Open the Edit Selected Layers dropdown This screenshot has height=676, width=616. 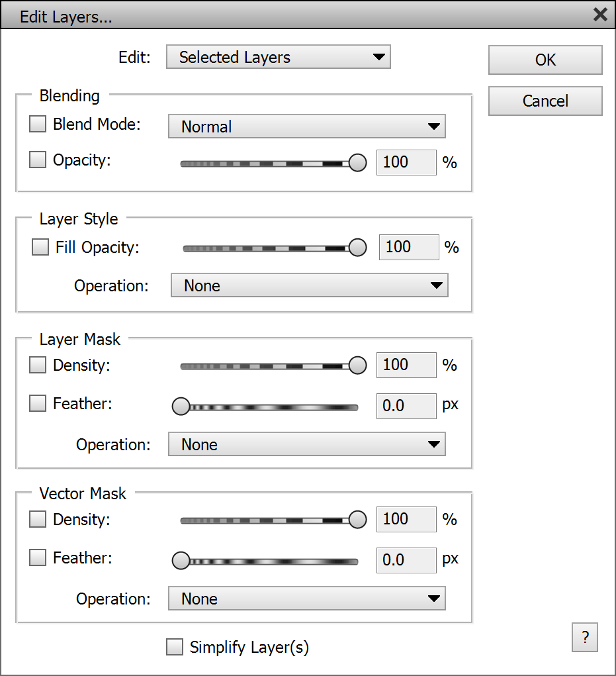(279, 57)
